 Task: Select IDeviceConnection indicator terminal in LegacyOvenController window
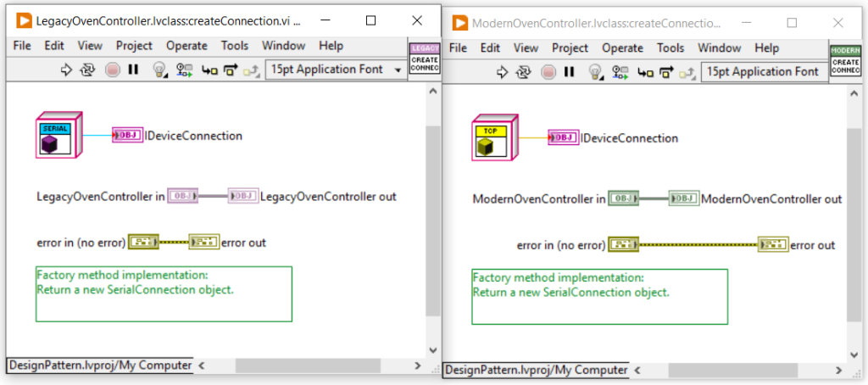pyautogui.click(x=127, y=135)
